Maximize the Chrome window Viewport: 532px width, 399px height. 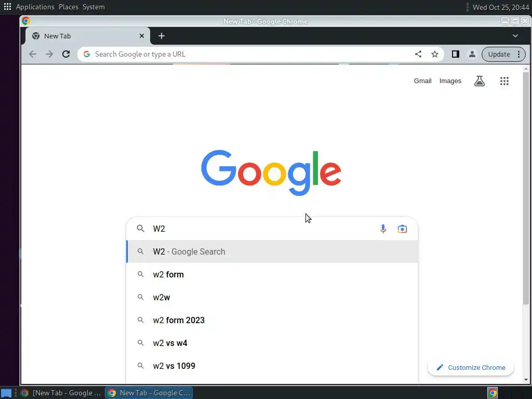click(515, 21)
